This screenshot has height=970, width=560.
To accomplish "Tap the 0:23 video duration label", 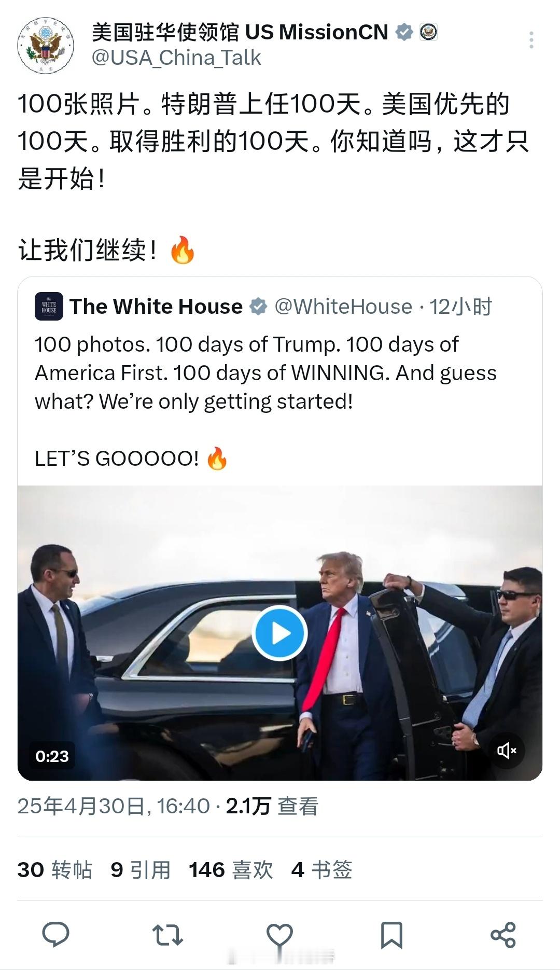I will click(x=52, y=756).
